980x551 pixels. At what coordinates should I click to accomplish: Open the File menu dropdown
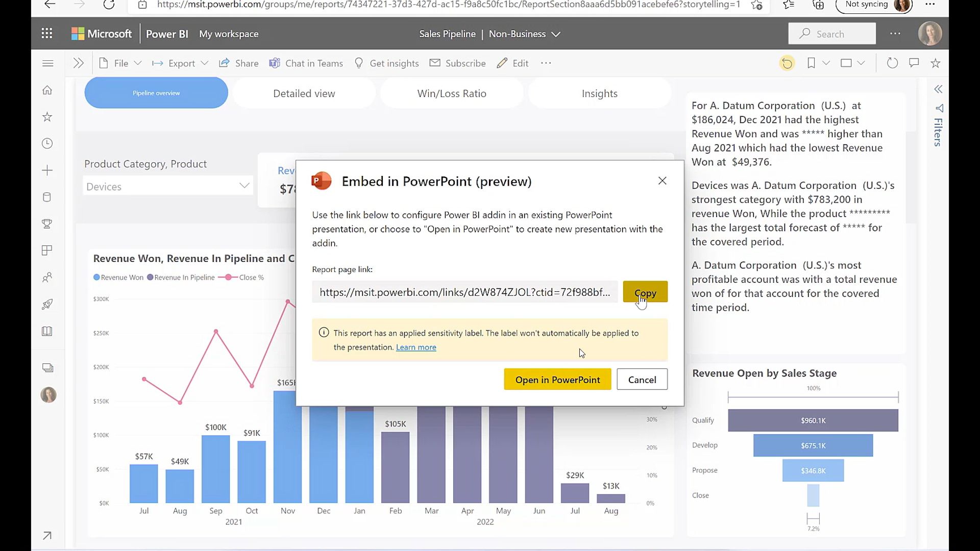(x=120, y=63)
